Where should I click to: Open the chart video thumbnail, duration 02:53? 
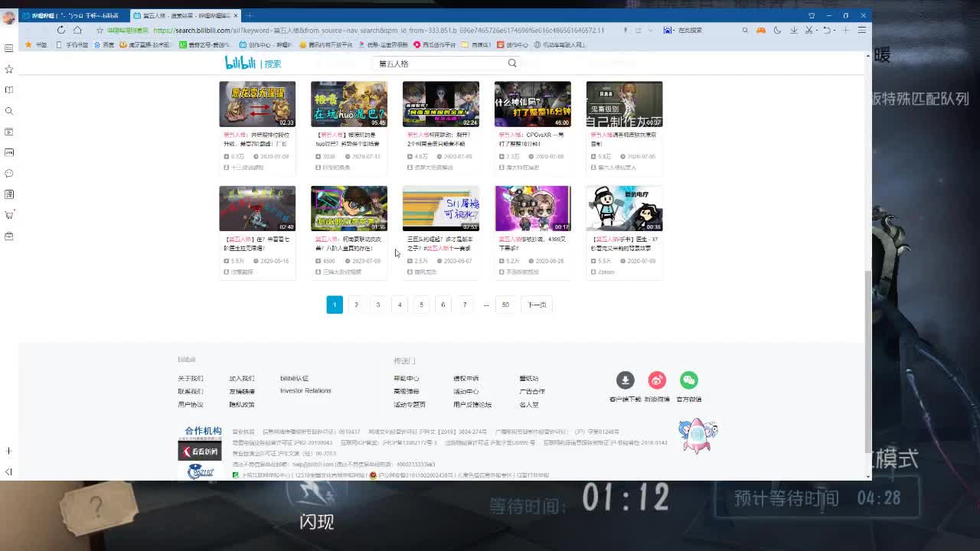pos(441,208)
